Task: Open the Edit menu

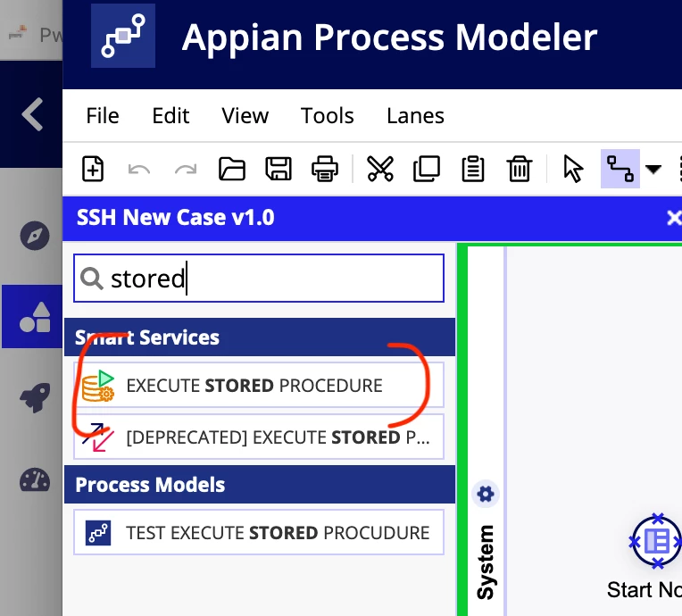Action: pos(170,116)
